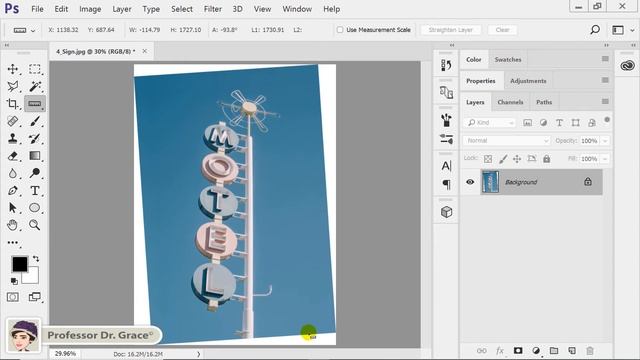Toggle lock all

click(x=547, y=159)
